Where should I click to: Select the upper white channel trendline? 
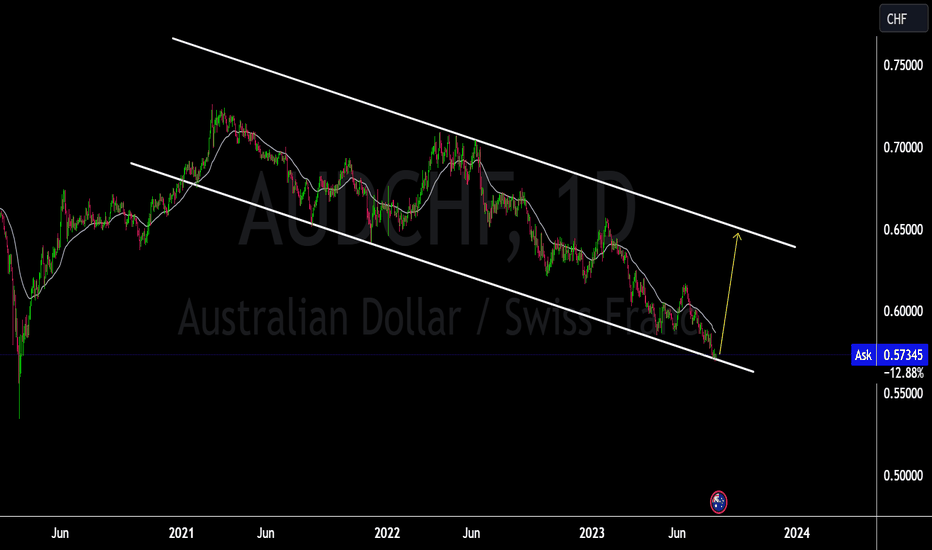pyautogui.click(x=484, y=143)
